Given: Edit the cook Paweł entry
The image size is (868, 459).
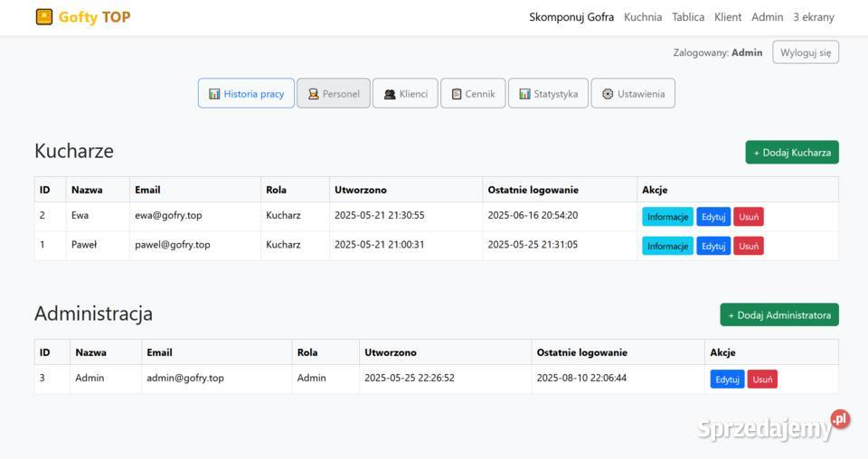Looking at the screenshot, I should pos(713,246).
